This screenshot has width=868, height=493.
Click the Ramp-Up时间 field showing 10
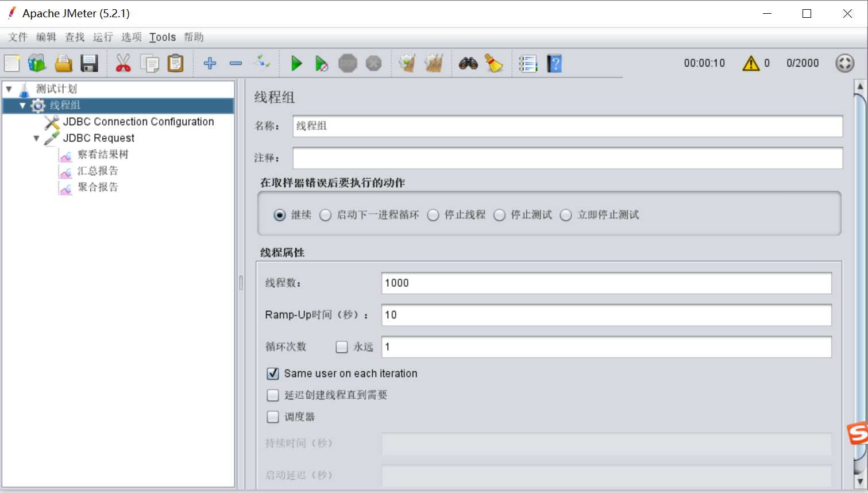[607, 315]
